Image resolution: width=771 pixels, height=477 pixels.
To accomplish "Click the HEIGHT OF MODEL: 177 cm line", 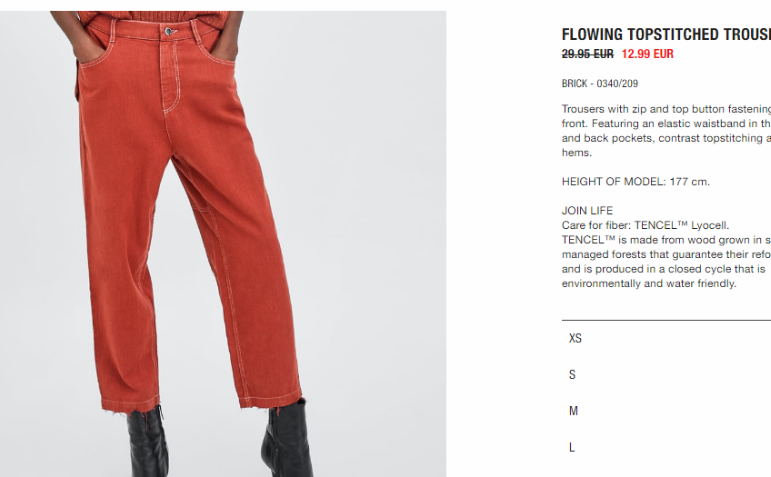I will tap(636, 181).
